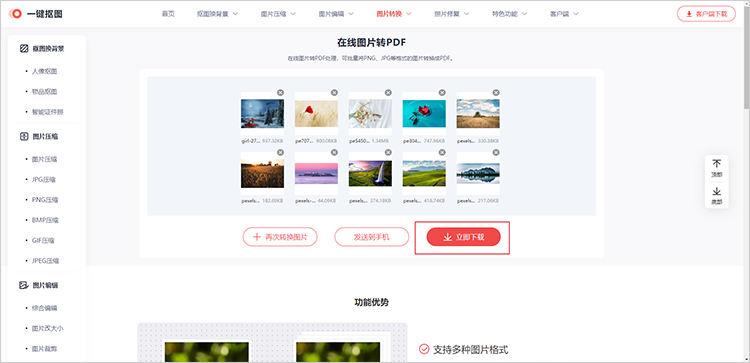Open 人像抠图 in the sidebar
Image resolution: width=750 pixels, height=363 pixels.
coord(44,71)
